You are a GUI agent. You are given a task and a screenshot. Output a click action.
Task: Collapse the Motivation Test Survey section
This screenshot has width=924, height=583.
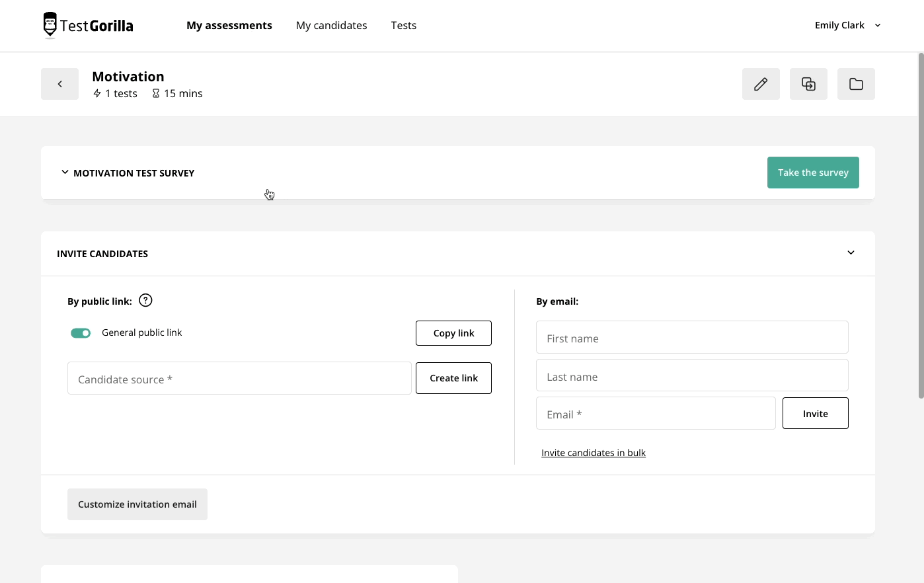[65, 173]
